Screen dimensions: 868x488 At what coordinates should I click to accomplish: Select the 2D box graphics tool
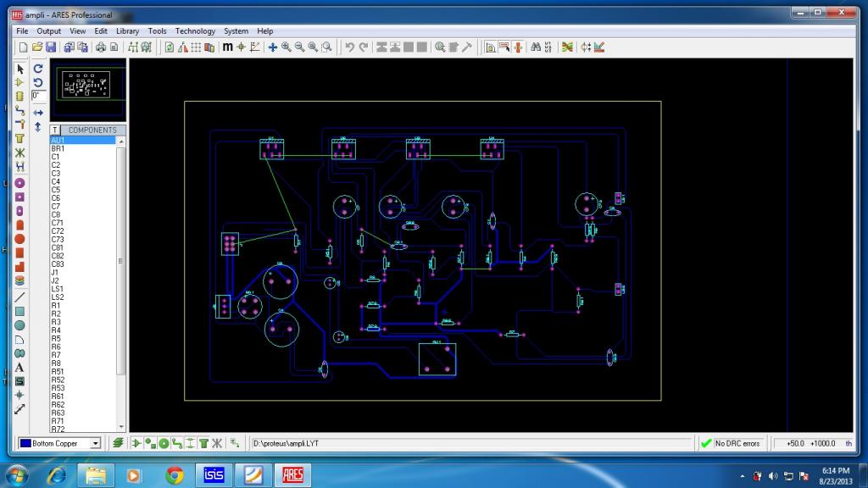(x=20, y=311)
